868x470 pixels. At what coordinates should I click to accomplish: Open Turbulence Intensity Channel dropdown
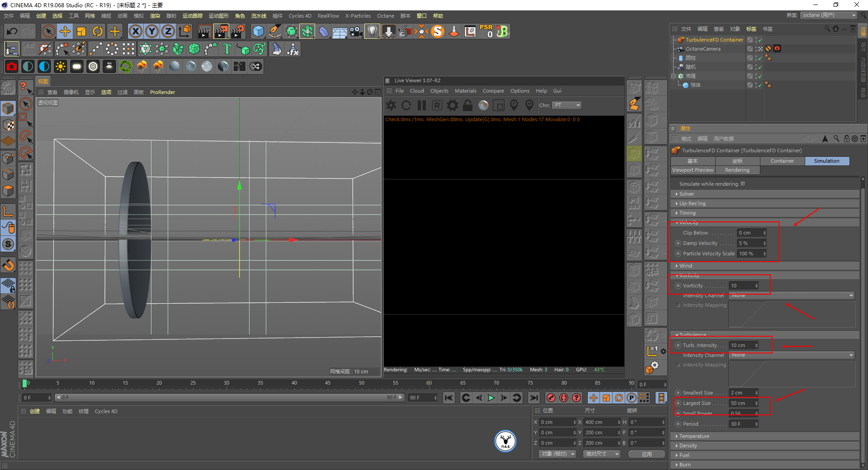click(x=792, y=355)
